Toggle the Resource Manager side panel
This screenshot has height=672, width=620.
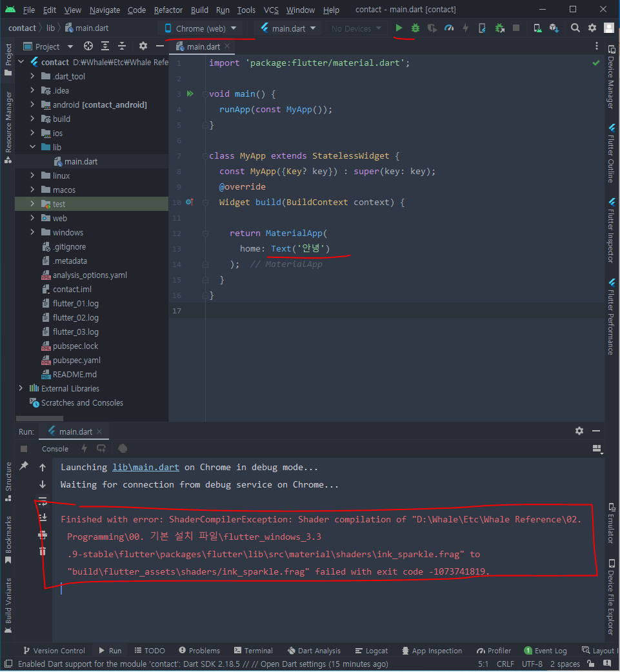(x=8, y=128)
